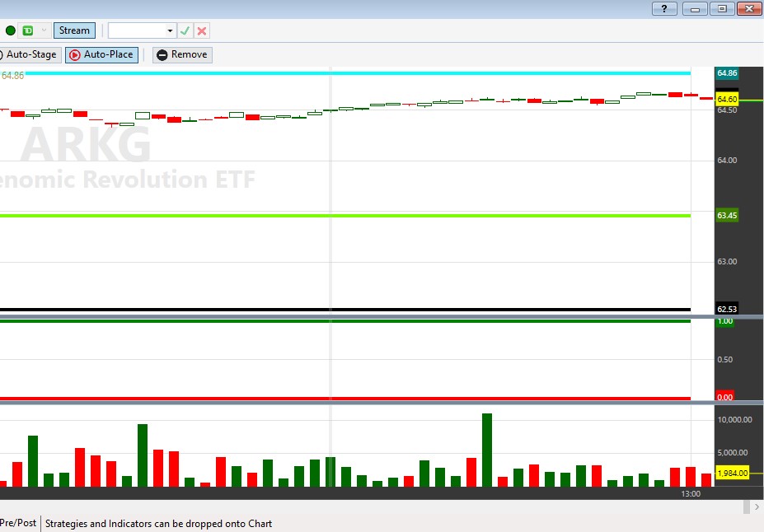Toggle Auto-Place mode
The height and width of the screenshot is (532, 764).
click(x=102, y=54)
